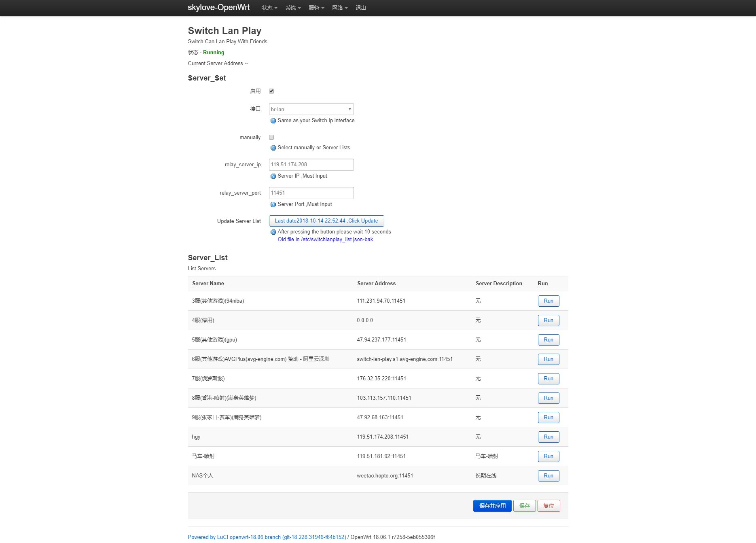Click the help icon beside After pressing the button
Image resolution: width=756 pixels, height=543 pixels.
click(x=273, y=232)
